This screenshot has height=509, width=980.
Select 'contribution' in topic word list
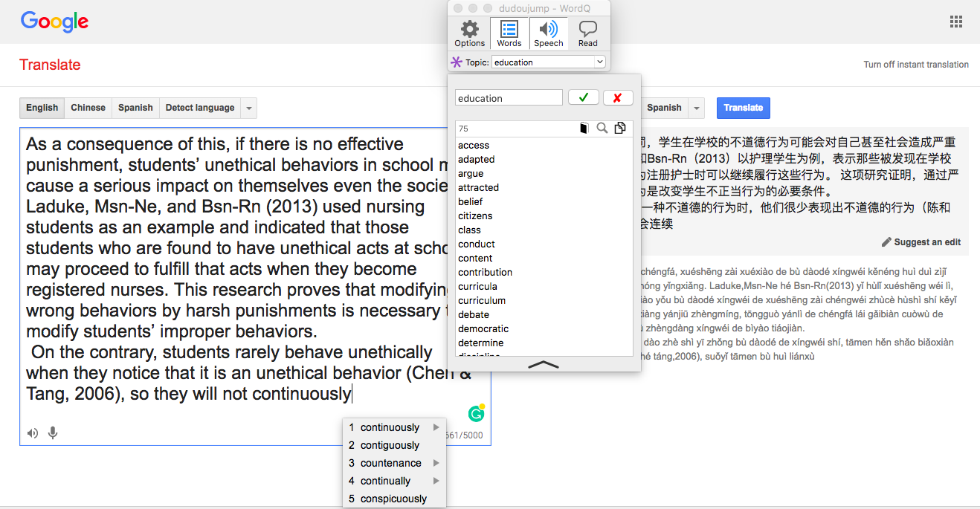[x=485, y=272]
